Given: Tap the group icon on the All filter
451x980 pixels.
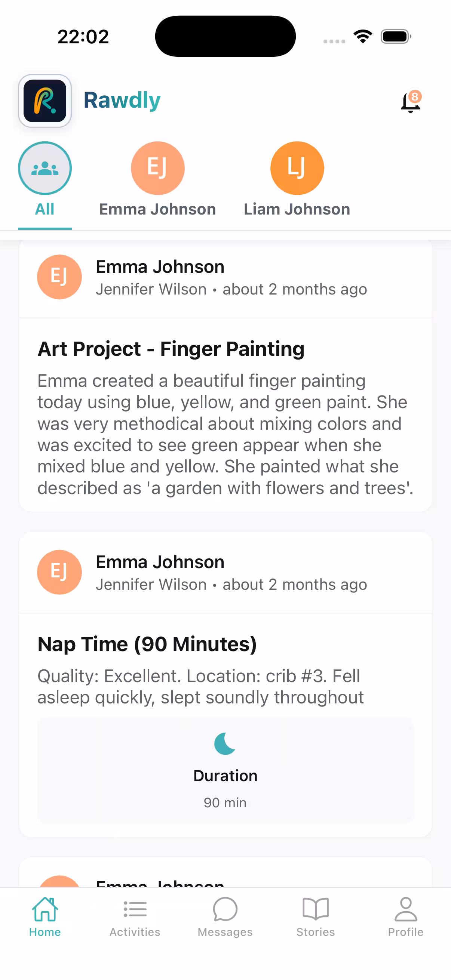Looking at the screenshot, I should 45,168.
